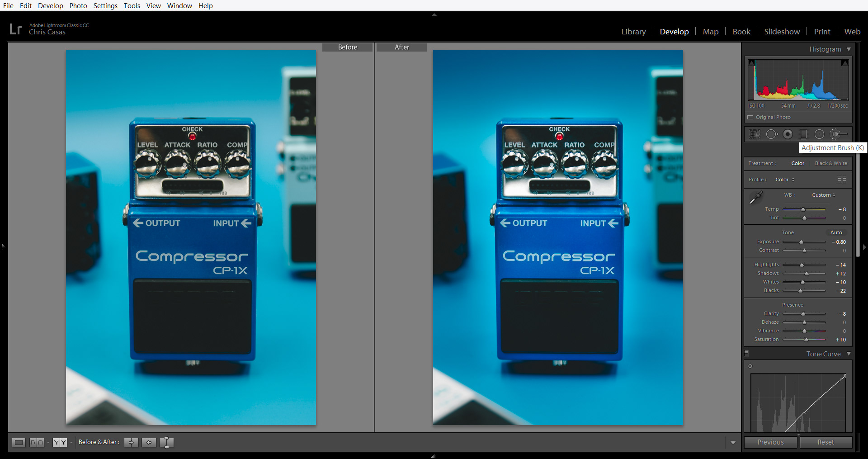The width and height of the screenshot is (868, 459).
Task: Select the Radial Filter tool
Action: [819, 134]
